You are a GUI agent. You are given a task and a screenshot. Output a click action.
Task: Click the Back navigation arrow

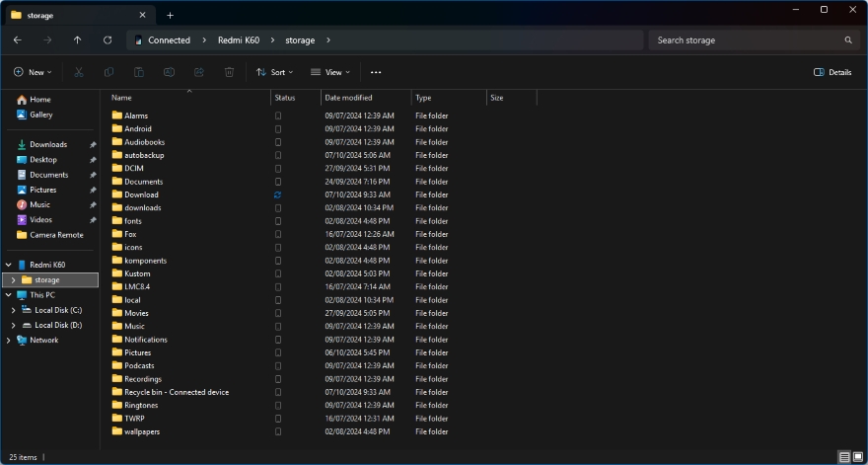pos(18,40)
